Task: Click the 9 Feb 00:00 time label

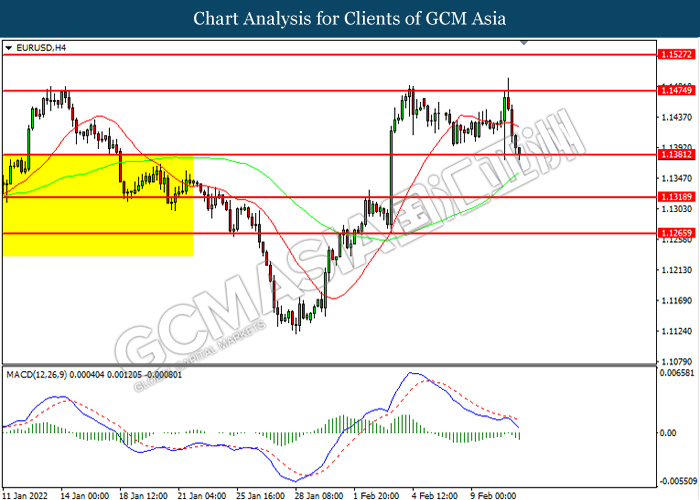Action: (x=493, y=495)
